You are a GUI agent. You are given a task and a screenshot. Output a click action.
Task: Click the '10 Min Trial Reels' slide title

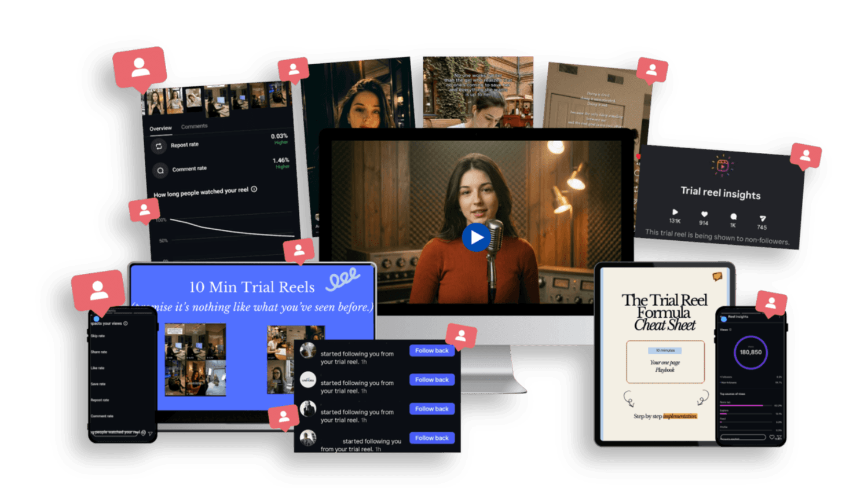click(x=252, y=287)
